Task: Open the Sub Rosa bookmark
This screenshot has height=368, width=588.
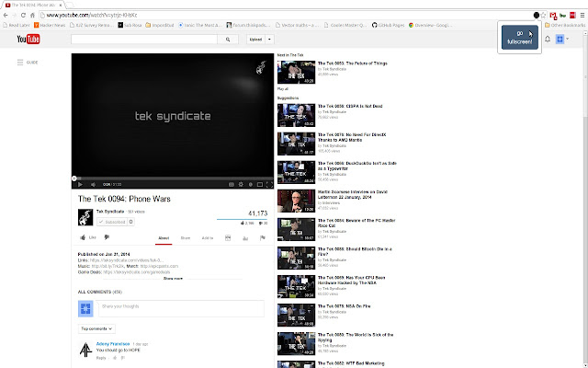Action: [x=130, y=25]
